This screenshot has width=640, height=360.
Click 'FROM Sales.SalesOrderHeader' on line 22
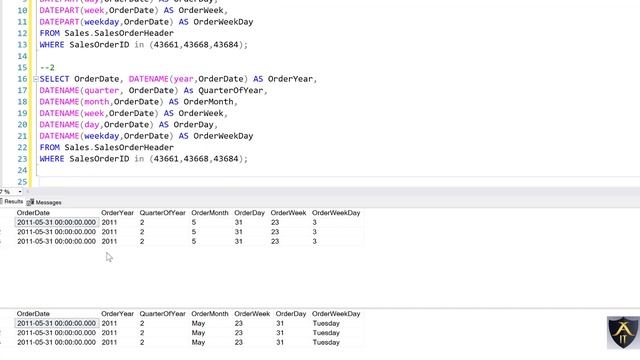[x=107, y=147]
